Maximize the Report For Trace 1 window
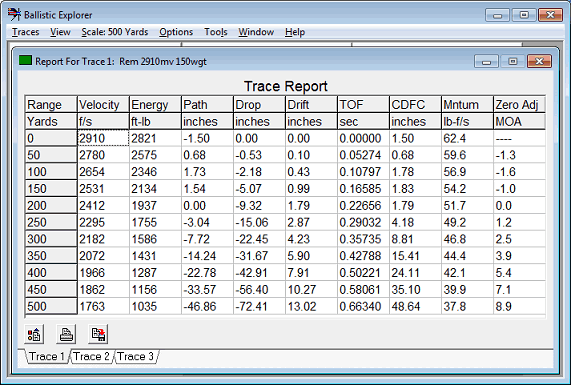The image size is (571, 385). (x=513, y=62)
